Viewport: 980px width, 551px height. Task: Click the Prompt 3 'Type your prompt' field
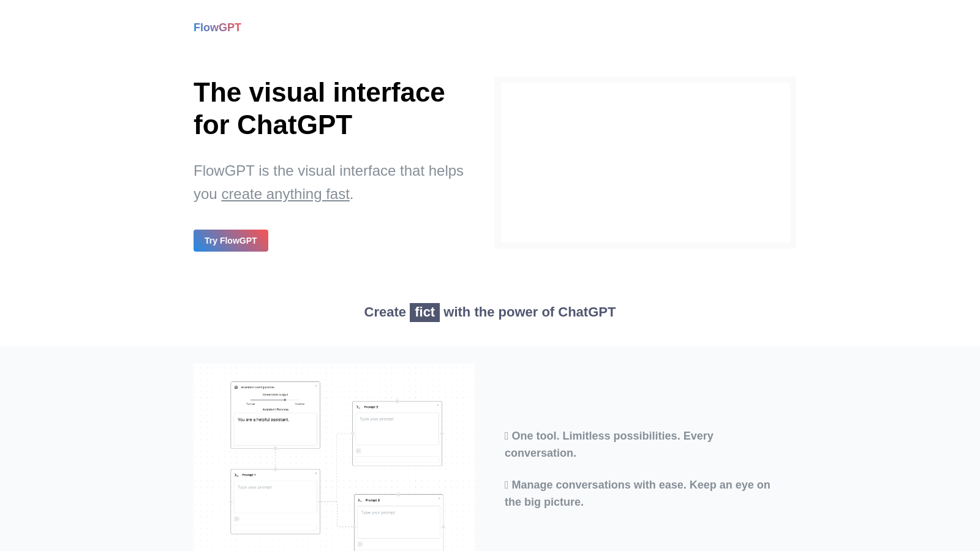pyautogui.click(x=398, y=521)
